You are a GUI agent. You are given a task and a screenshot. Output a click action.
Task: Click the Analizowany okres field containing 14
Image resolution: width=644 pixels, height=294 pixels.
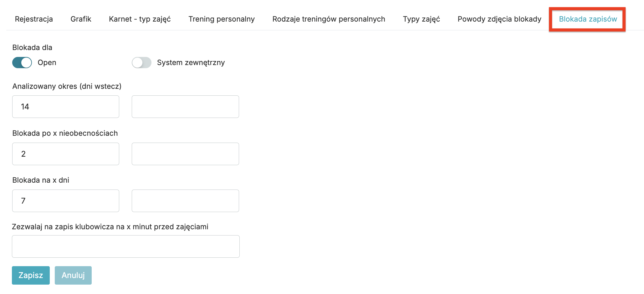click(x=66, y=107)
